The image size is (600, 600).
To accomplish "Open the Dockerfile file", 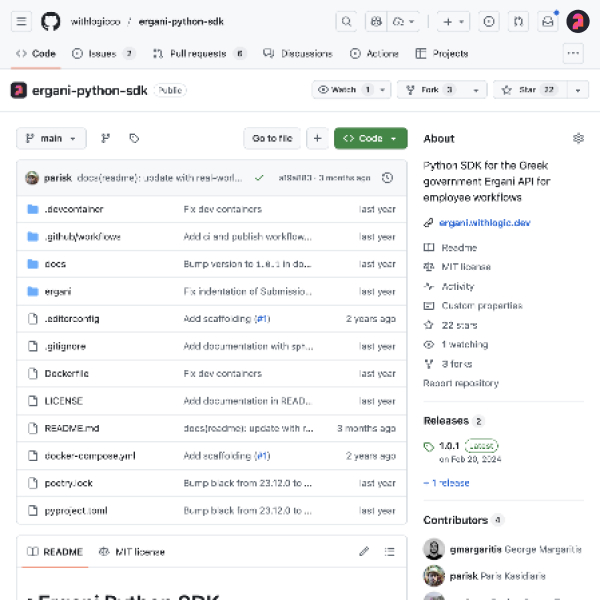I will point(67,373).
